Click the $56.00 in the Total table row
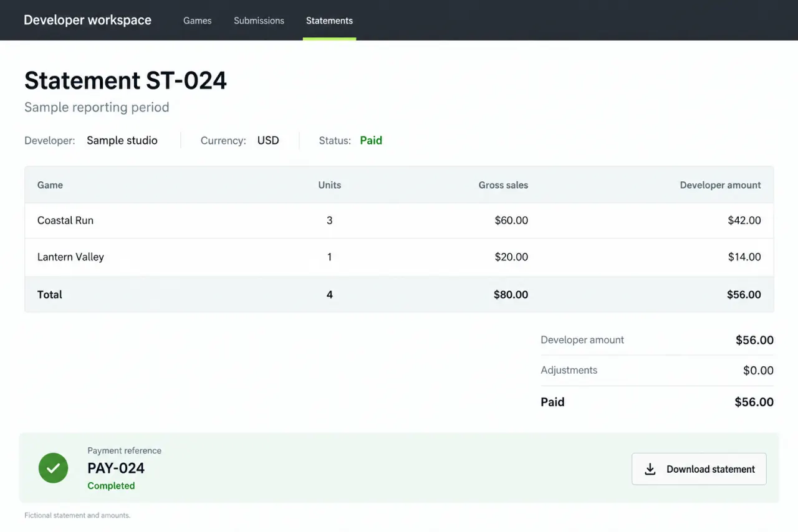 point(744,295)
